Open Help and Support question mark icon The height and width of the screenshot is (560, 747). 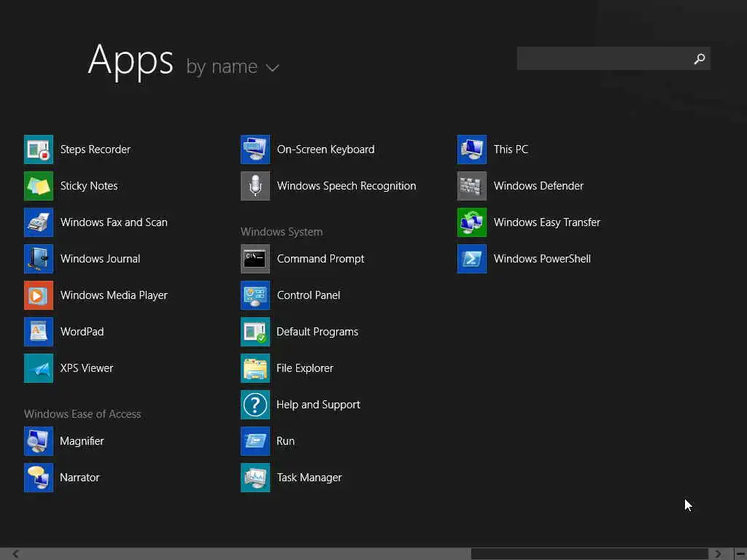255,405
